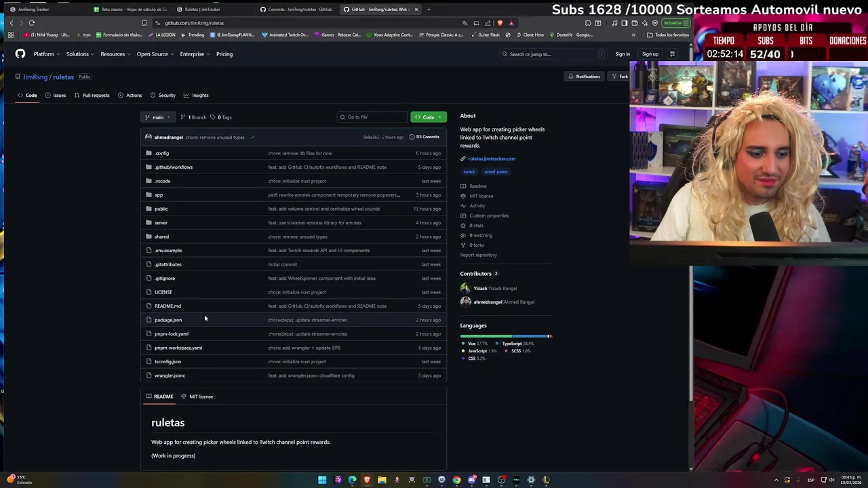Screen dimensions: 868x488
Task: Open the GitHub logo home link
Action: click(x=20, y=54)
